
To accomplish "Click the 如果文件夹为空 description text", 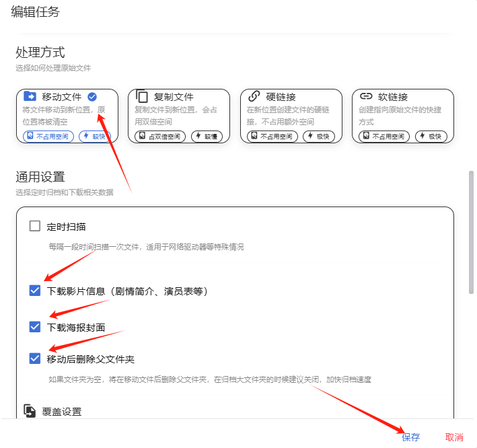I will (210, 379).
